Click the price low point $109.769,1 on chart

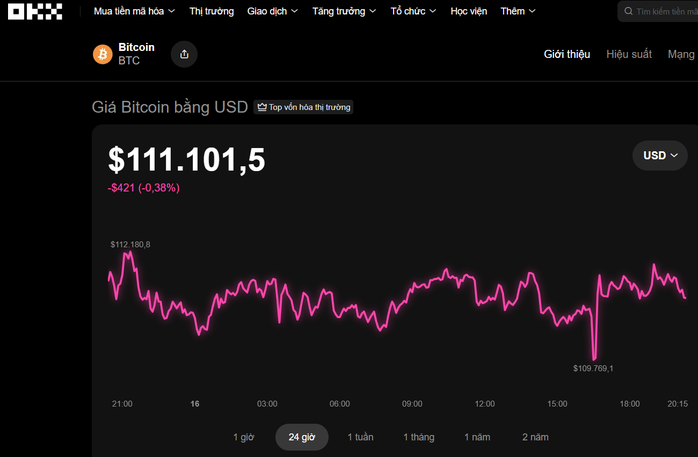pos(594,358)
